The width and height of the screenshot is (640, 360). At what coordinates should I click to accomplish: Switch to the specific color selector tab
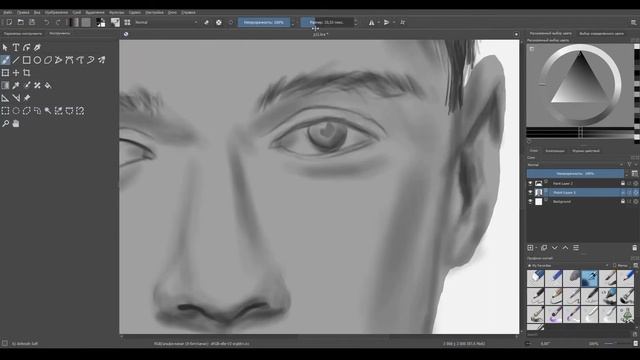pyautogui.click(x=602, y=33)
